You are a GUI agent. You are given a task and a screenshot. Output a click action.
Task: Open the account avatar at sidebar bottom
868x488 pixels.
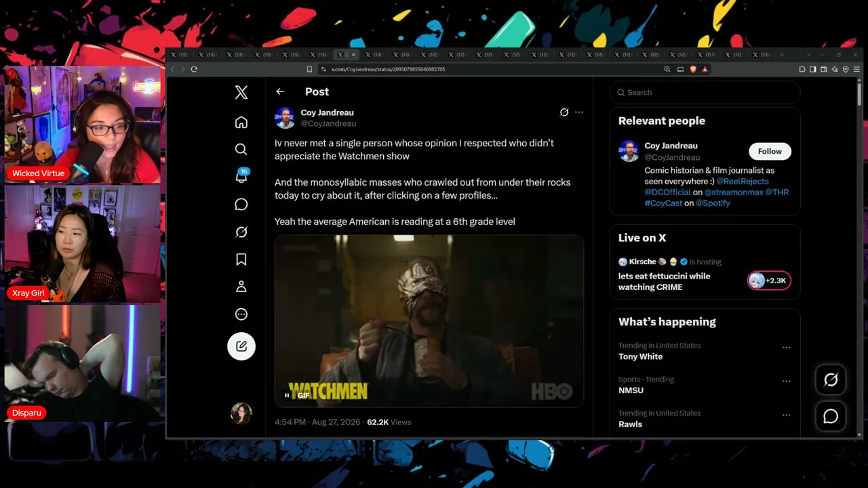pyautogui.click(x=241, y=413)
